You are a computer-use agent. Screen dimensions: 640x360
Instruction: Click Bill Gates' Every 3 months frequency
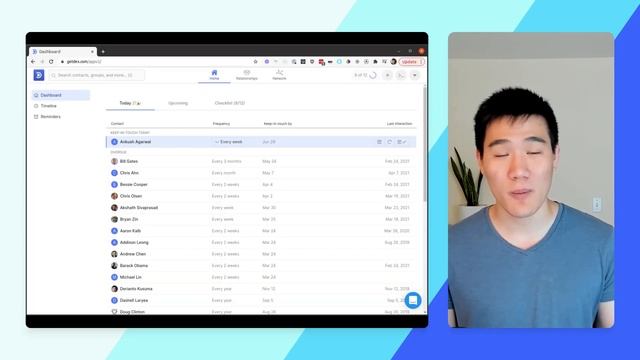tap(226, 161)
